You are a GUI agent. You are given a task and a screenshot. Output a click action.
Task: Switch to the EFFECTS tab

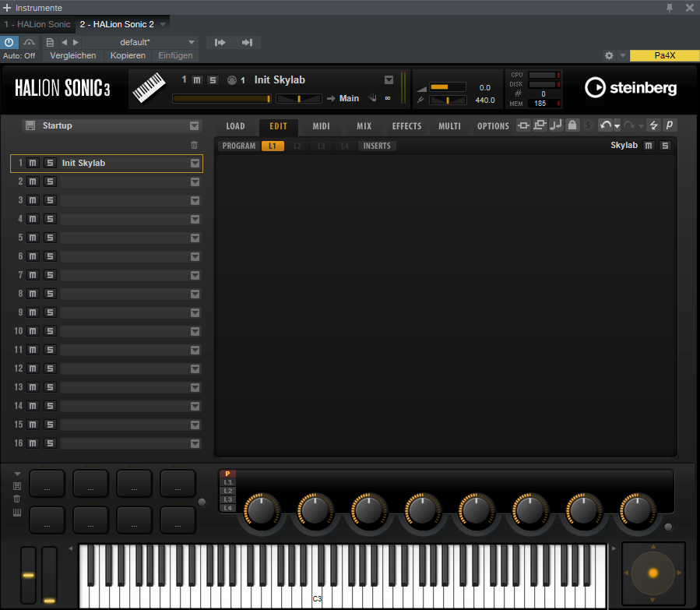click(406, 126)
